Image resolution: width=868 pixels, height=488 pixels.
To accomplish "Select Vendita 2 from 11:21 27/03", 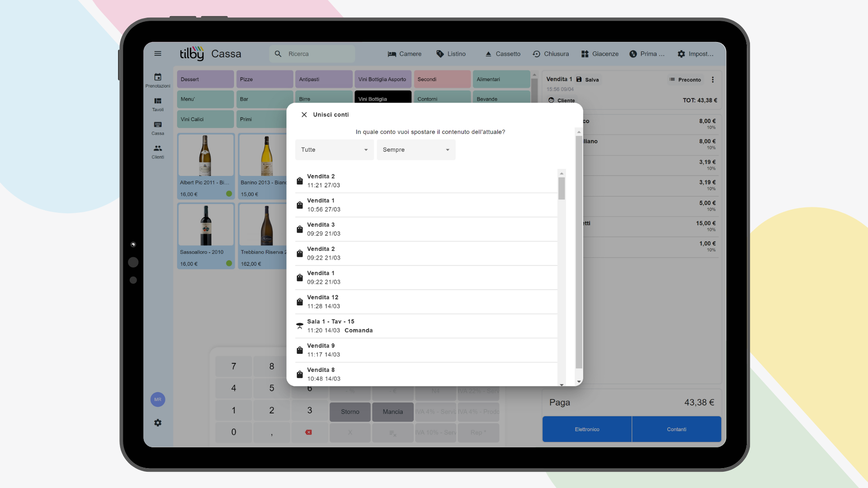I will (x=426, y=181).
